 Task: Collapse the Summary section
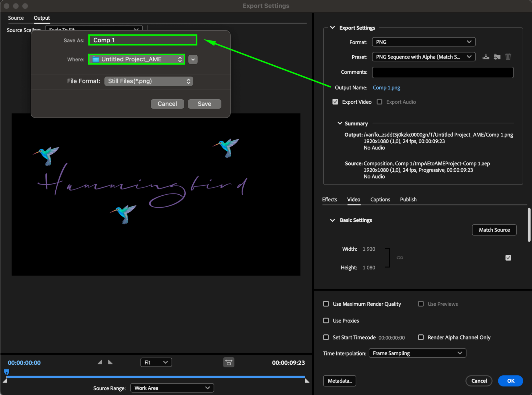tap(340, 123)
